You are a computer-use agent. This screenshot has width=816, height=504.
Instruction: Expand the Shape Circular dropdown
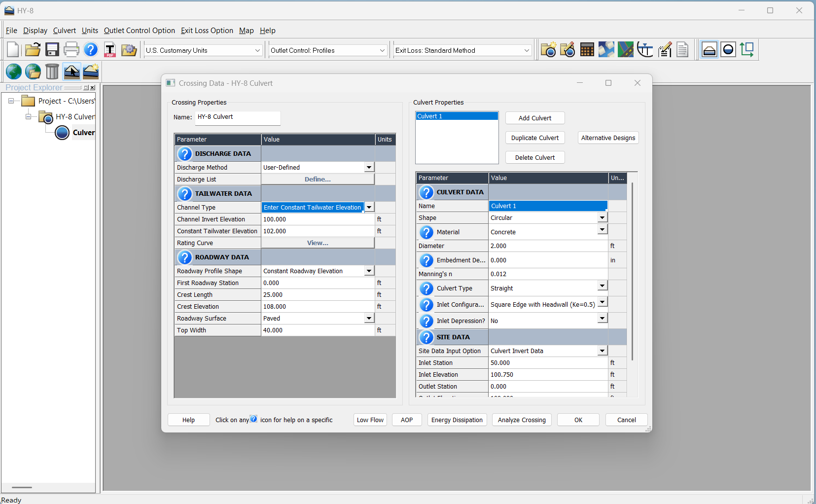pyautogui.click(x=602, y=218)
